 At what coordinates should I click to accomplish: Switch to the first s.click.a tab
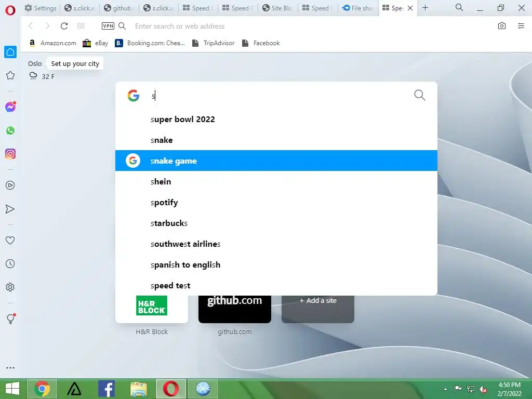79,8
